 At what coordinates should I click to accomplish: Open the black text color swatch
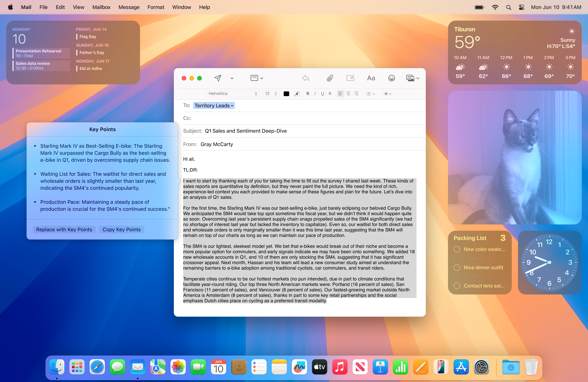coord(286,94)
